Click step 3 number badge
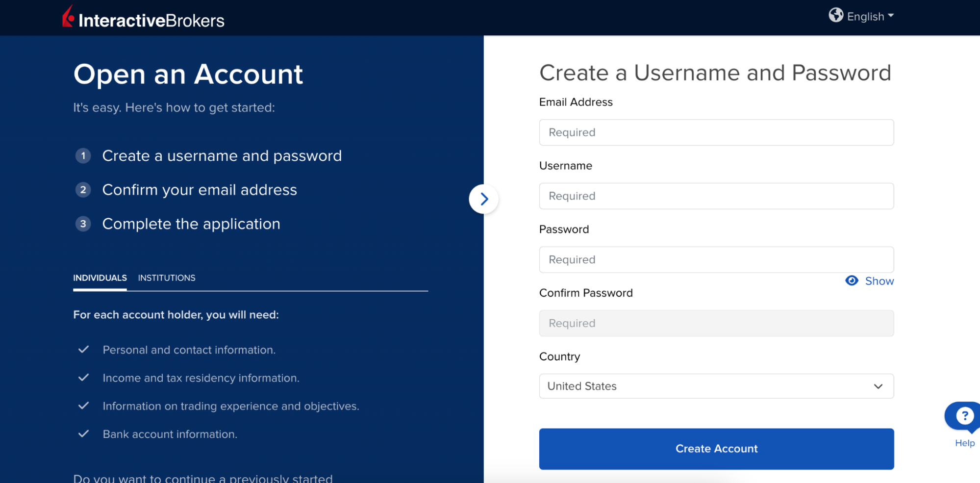 (83, 224)
